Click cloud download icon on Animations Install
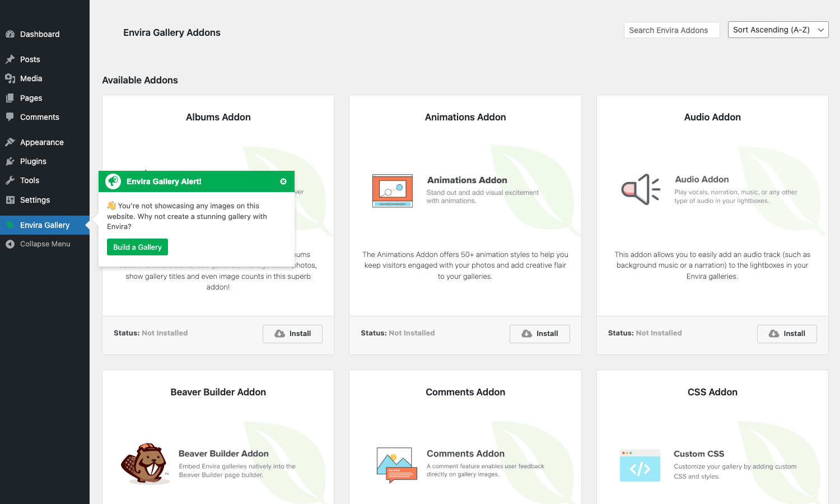Viewport: 840px width, 504px height. coord(526,334)
